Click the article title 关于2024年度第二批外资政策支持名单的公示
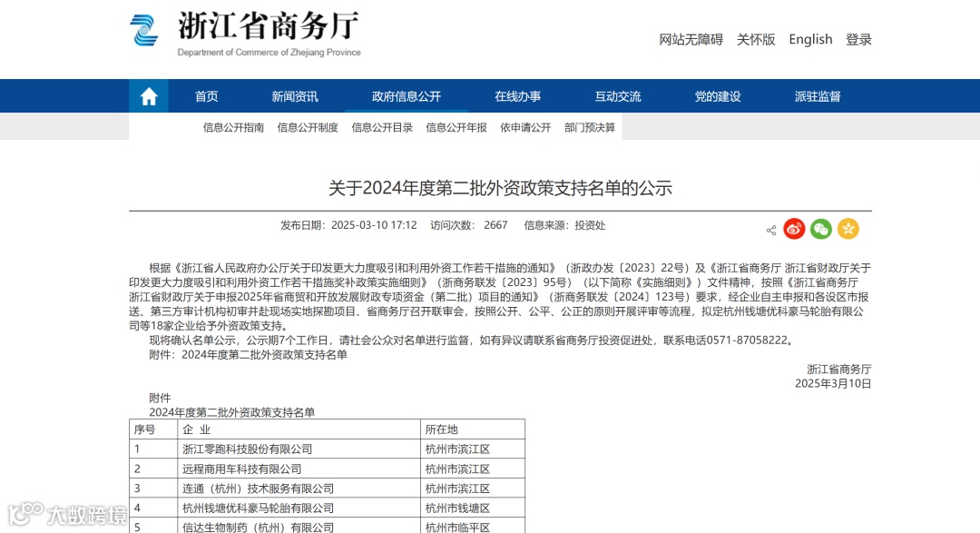 point(500,188)
